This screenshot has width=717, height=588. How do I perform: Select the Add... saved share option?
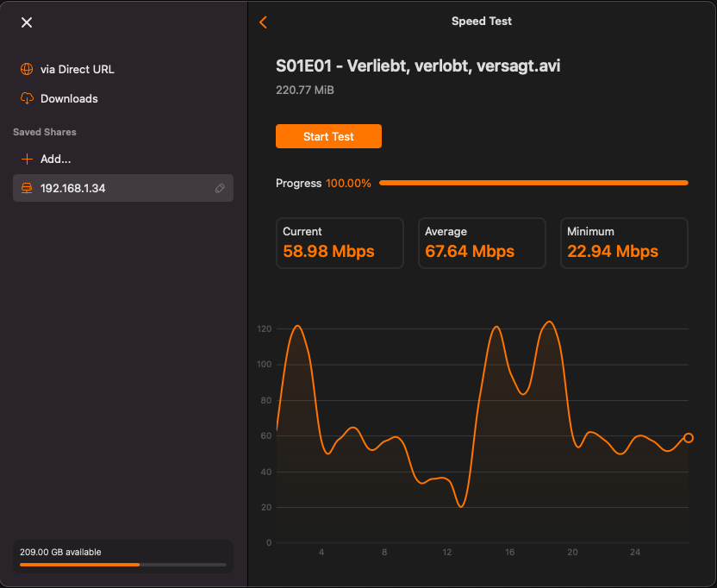point(55,159)
